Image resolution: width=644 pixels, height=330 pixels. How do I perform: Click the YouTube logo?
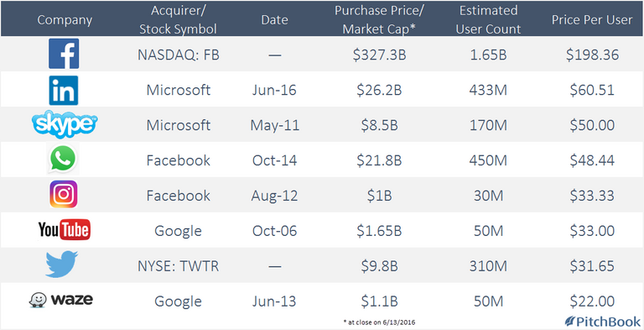(64, 229)
